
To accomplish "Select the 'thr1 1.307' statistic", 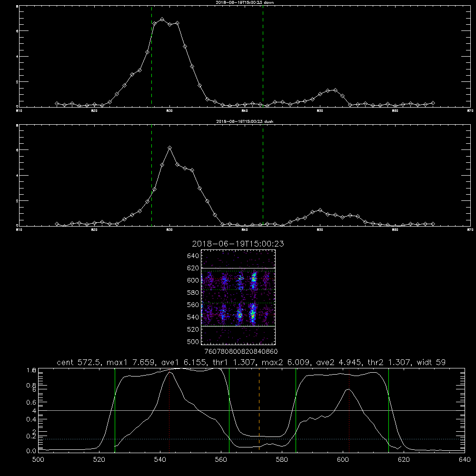I will (233, 362).
